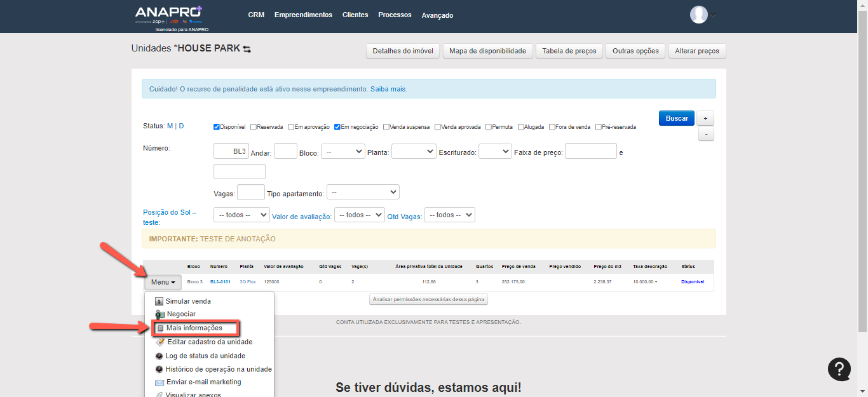Image resolution: width=868 pixels, height=397 pixels.
Task: Click the Negociar person icon
Action: 160,314
